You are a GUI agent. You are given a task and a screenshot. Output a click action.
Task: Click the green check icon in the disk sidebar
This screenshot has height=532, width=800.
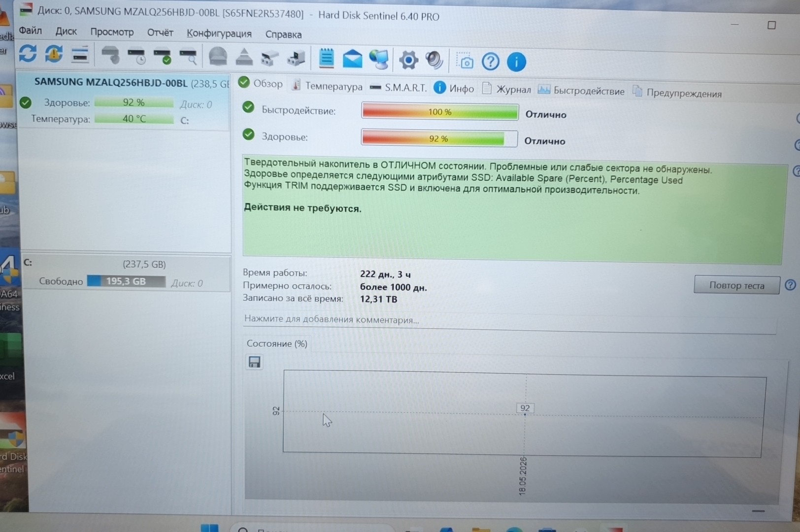click(x=26, y=102)
